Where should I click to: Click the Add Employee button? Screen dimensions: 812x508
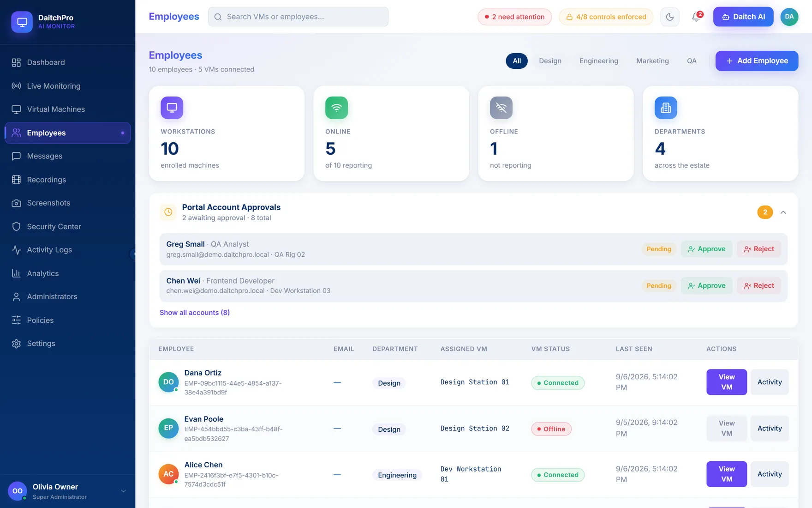757,61
